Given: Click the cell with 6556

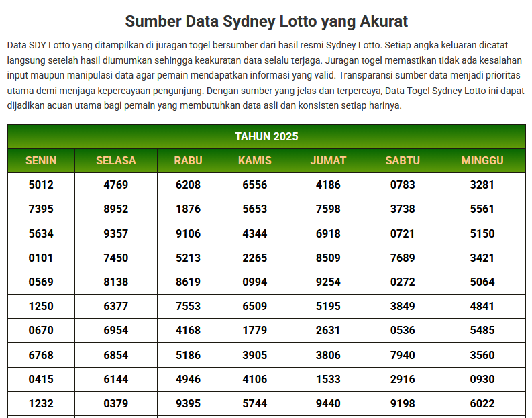Looking at the screenshot, I should [255, 185].
